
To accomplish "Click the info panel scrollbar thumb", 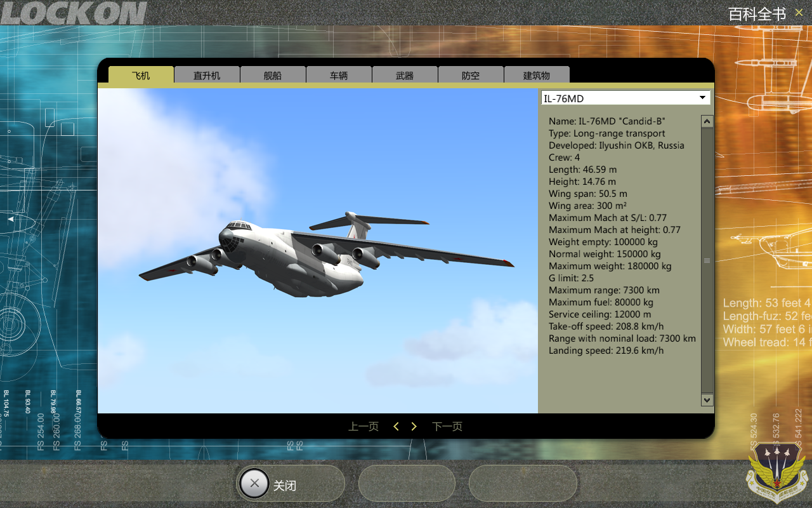I will [x=707, y=260].
